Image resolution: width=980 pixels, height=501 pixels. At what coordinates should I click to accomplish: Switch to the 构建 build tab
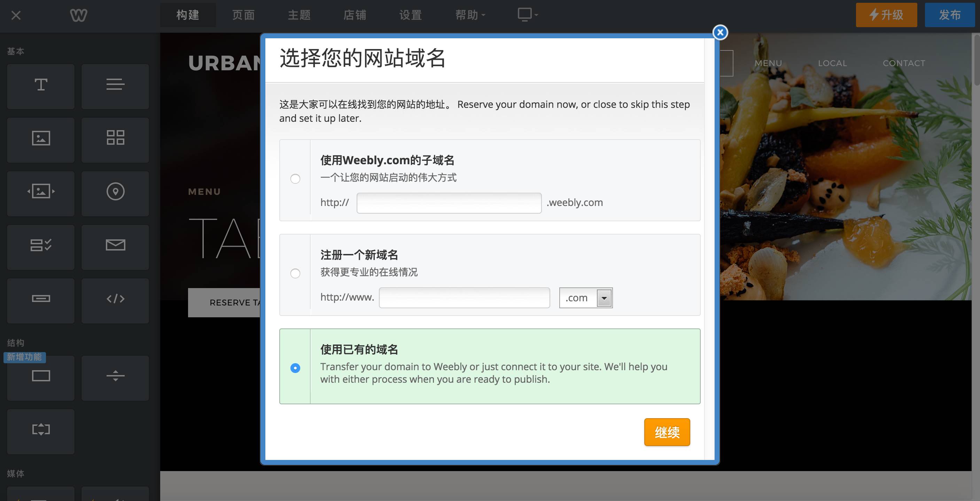coord(188,15)
